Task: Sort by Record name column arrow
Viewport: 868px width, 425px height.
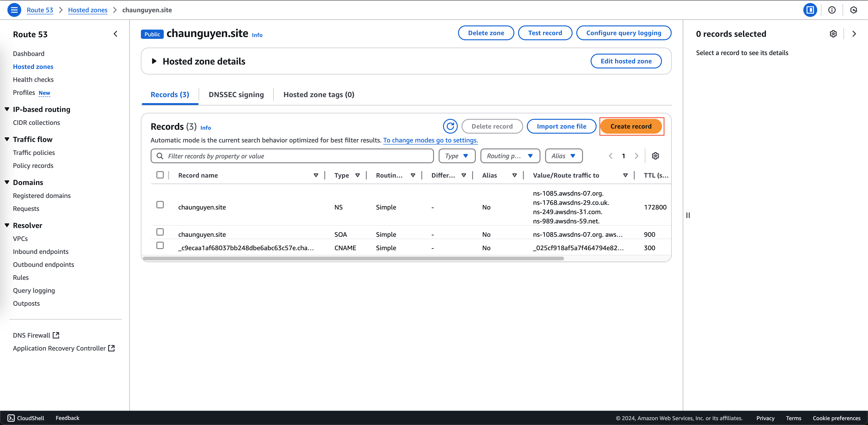Action: [316, 176]
